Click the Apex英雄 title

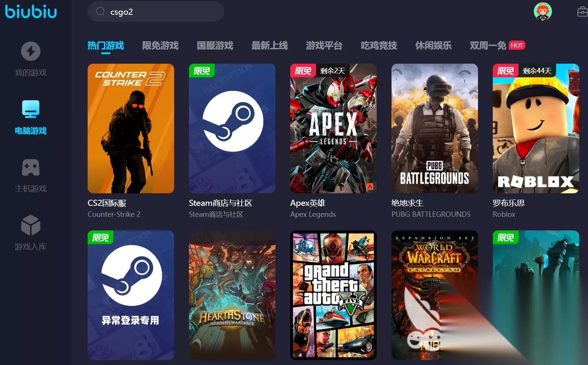[x=308, y=203]
